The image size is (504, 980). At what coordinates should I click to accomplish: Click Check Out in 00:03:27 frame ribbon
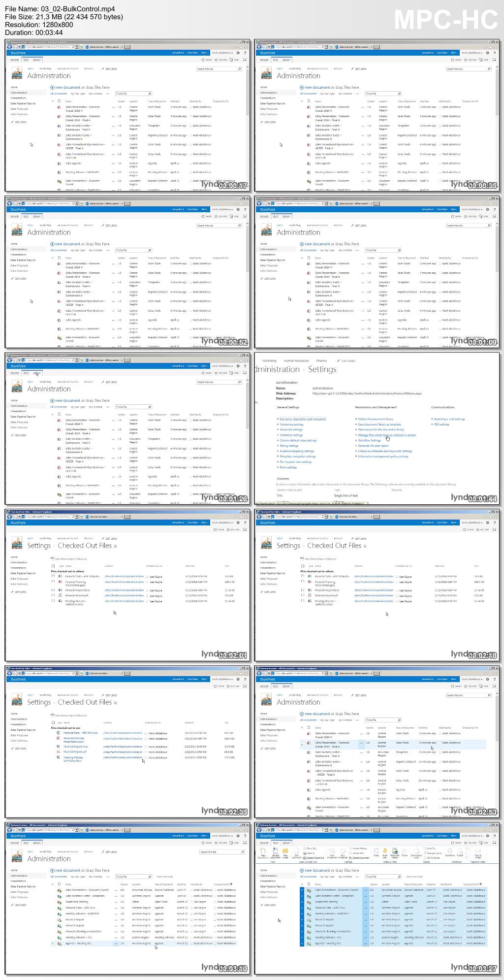pyautogui.click(x=310, y=849)
